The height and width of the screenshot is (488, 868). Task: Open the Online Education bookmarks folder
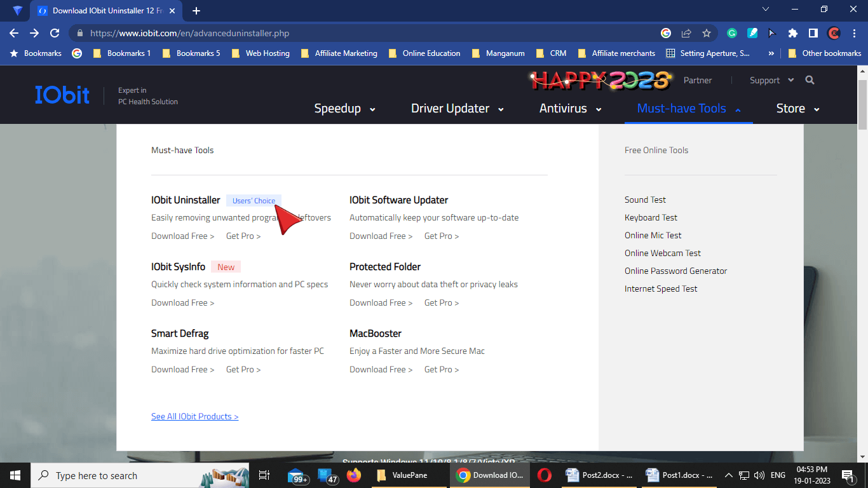[x=424, y=53]
